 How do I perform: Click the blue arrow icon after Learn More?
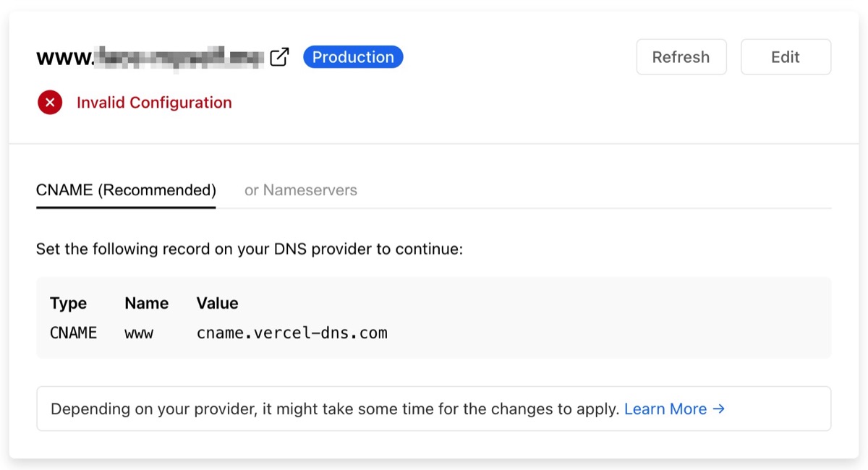point(719,409)
